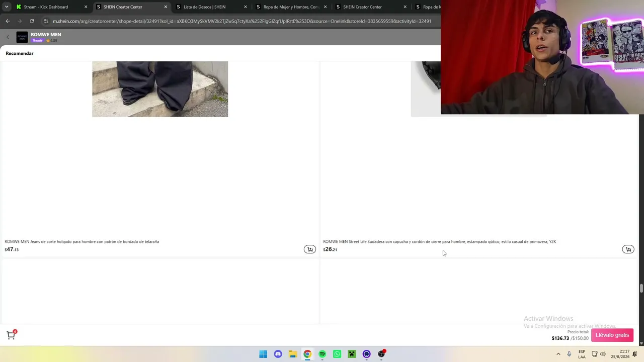Screen dimensions: 644x362
Task: Open the wide-leg jeans product image
Action: pyautogui.click(x=160, y=89)
